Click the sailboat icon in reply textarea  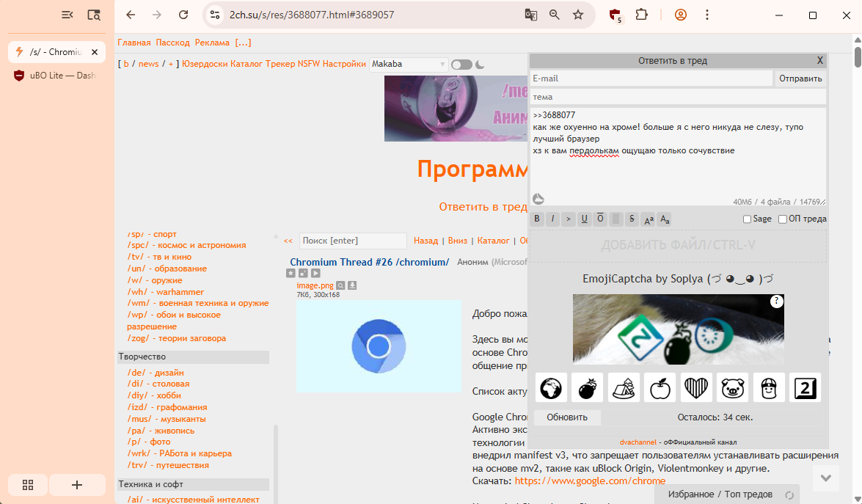tap(538, 198)
